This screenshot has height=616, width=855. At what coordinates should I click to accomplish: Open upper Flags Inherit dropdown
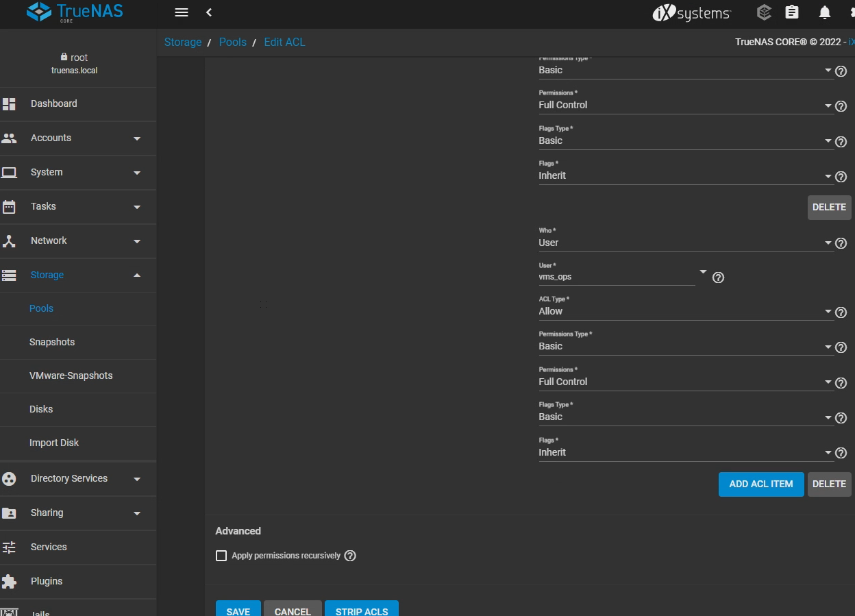pos(686,175)
